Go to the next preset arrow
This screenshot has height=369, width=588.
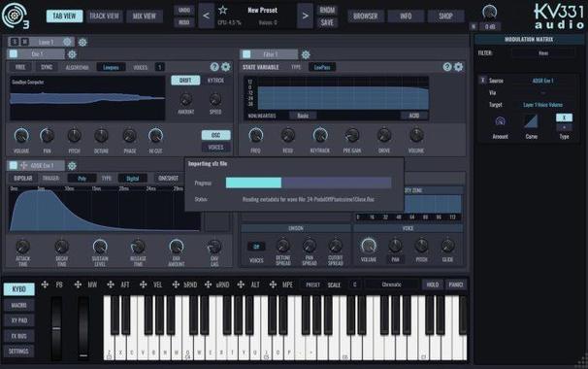point(305,16)
